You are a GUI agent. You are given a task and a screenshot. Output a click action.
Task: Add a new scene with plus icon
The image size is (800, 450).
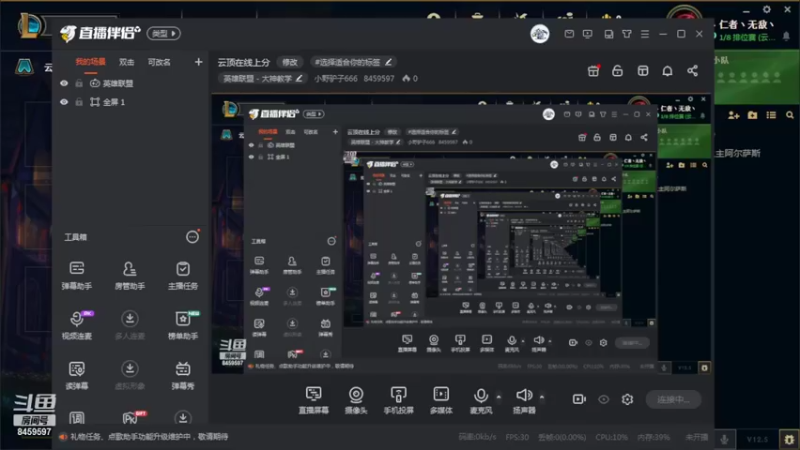point(198,62)
